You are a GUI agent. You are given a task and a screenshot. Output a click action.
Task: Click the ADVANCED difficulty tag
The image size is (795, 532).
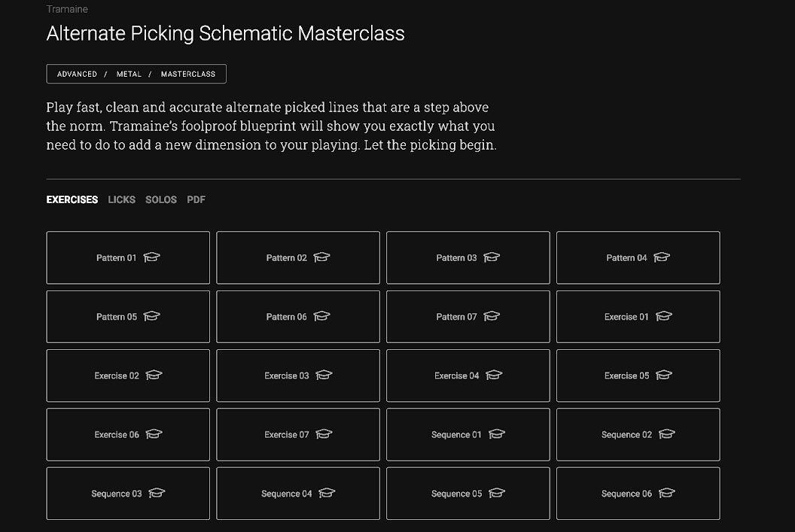pyautogui.click(x=77, y=74)
